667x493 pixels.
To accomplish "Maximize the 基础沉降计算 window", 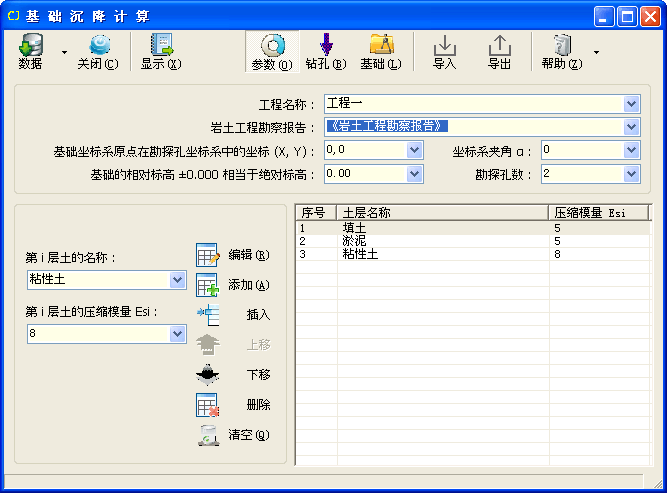I will (627, 17).
